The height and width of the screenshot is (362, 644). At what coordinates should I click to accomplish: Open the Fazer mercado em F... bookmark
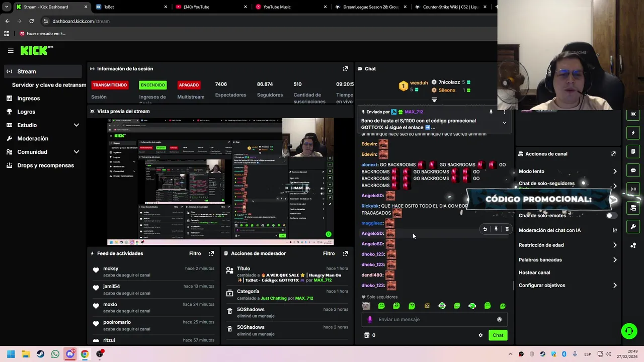point(42,34)
